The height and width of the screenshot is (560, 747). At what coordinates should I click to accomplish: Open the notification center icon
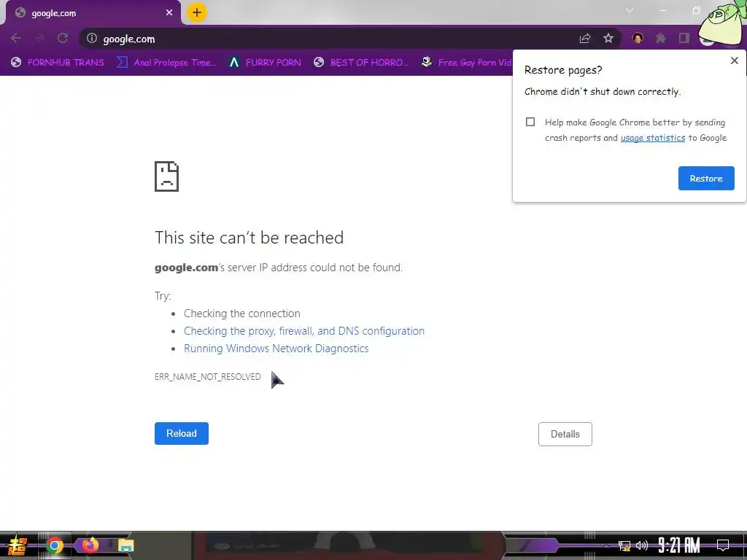click(x=723, y=545)
